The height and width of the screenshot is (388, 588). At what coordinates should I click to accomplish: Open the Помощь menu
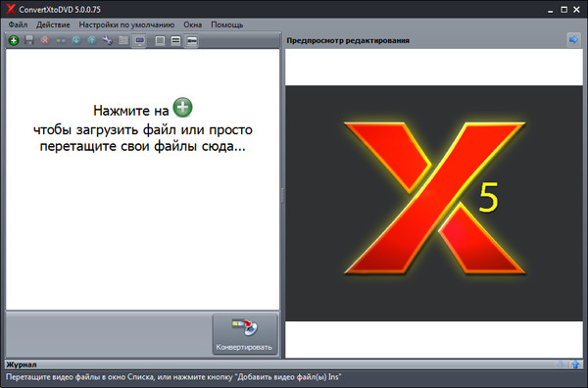coord(227,24)
